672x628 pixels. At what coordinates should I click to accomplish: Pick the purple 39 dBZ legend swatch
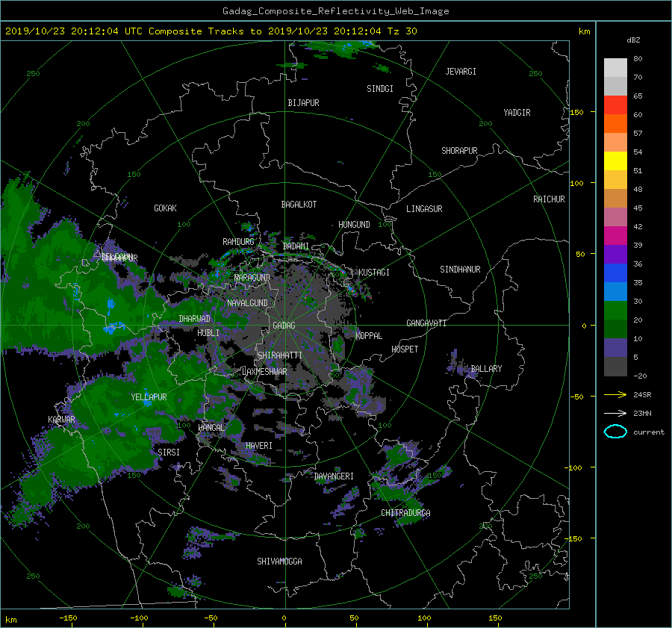(615, 254)
